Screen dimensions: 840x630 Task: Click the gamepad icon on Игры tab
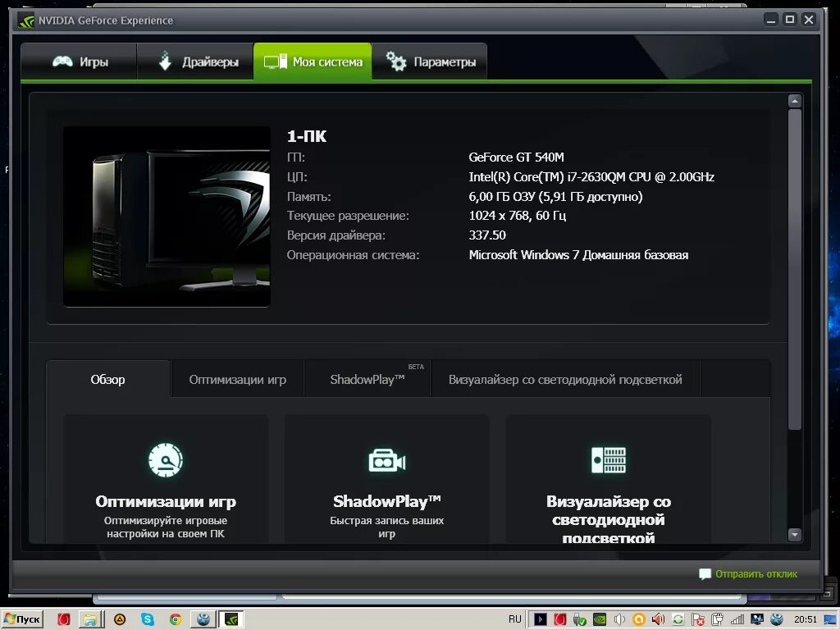point(62,62)
